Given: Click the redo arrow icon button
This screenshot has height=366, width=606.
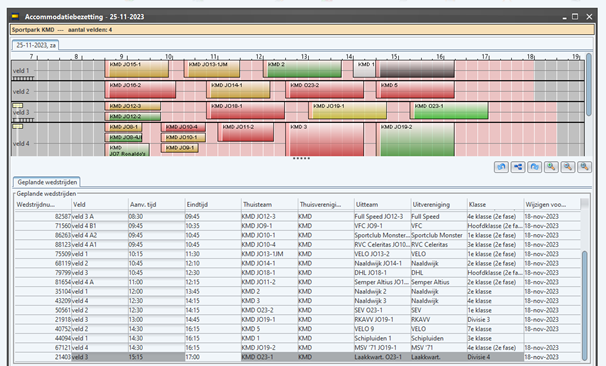Looking at the screenshot, I should coord(535,167).
